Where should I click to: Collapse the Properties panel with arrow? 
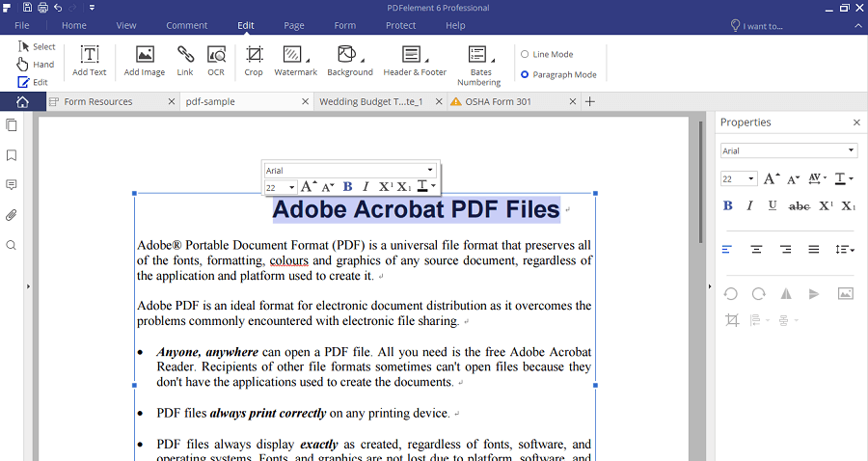point(710,286)
